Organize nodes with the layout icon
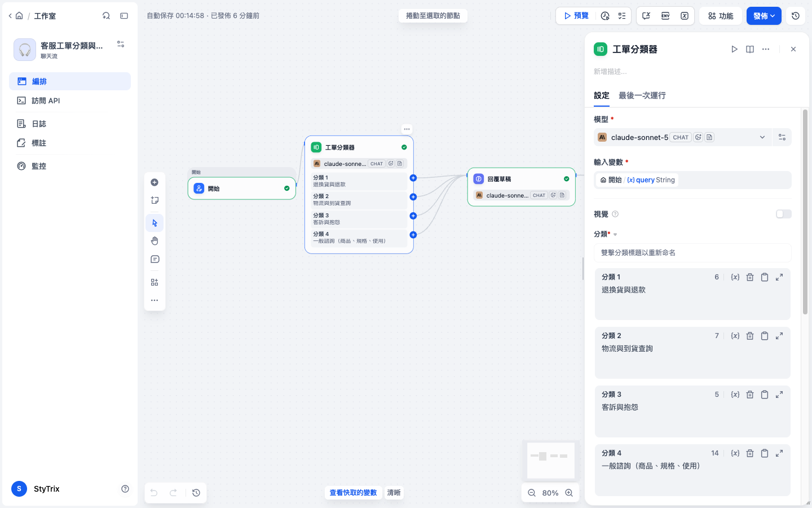812x508 pixels. click(x=155, y=282)
